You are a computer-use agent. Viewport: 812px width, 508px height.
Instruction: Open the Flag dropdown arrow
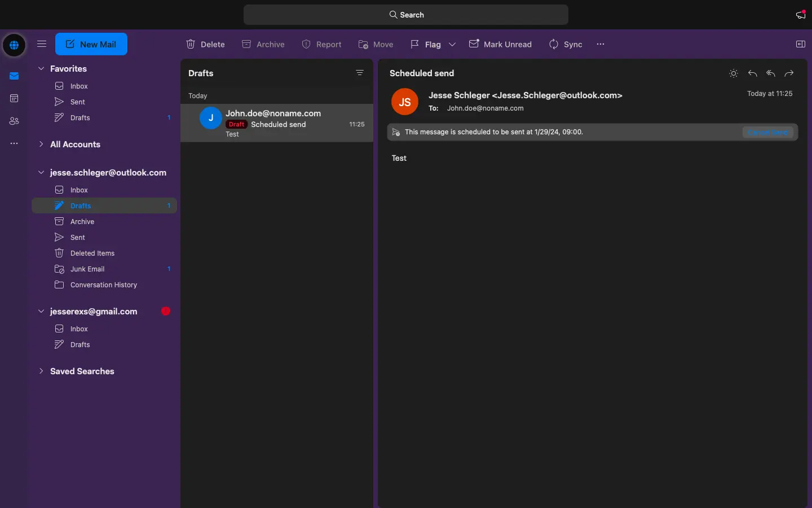click(452, 44)
